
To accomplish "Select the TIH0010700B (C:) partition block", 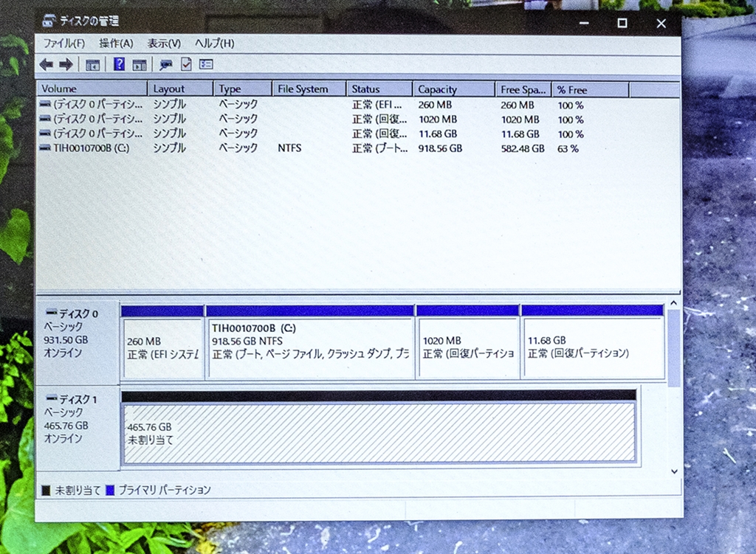I will 310,342.
